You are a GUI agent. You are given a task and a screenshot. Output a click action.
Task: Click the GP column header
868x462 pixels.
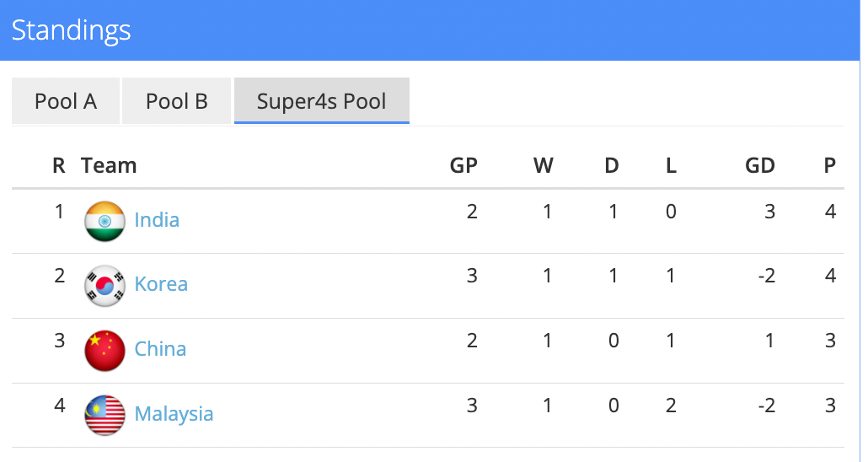463,165
